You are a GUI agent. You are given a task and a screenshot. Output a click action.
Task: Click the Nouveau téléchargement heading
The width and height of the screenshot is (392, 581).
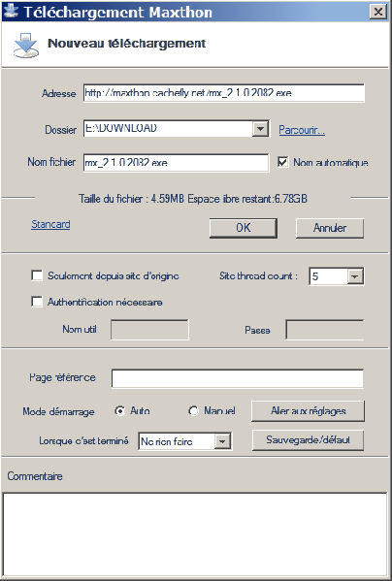(127, 44)
